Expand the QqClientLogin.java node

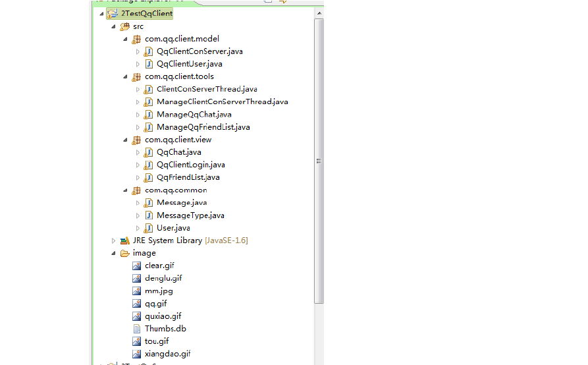point(138,165)
